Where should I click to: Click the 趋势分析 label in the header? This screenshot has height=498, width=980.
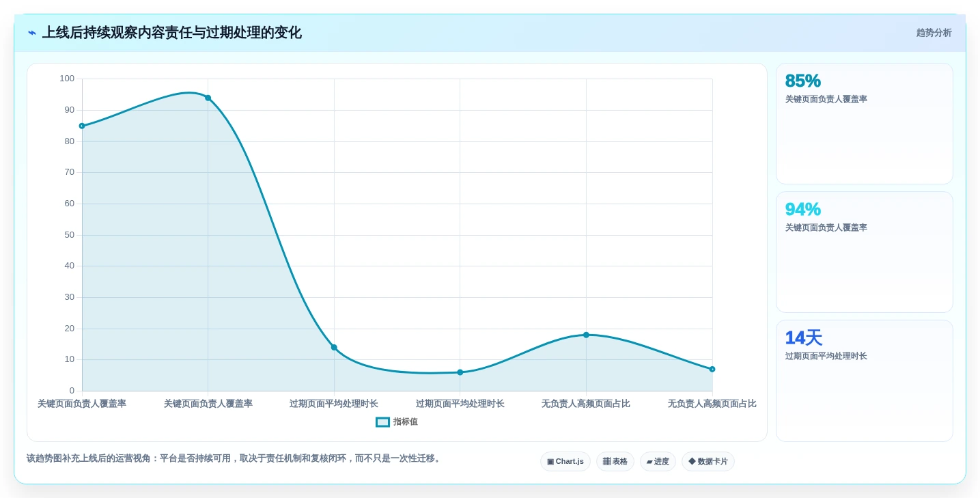pyautogui.click(x=934, y=33)
